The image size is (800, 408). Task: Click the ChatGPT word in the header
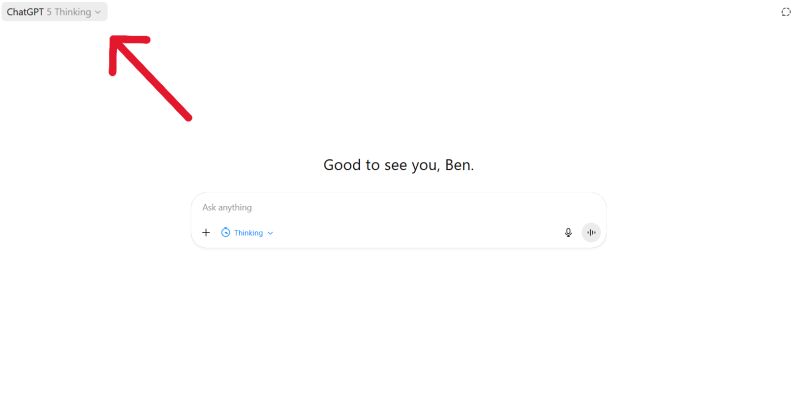point(25,12)
